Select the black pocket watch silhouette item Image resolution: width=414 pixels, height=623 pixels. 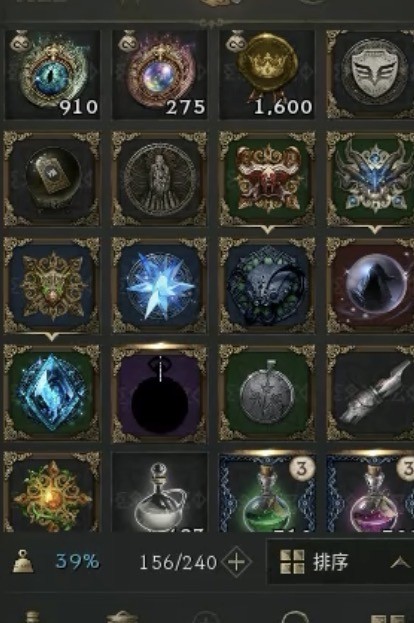click(160, 393)
